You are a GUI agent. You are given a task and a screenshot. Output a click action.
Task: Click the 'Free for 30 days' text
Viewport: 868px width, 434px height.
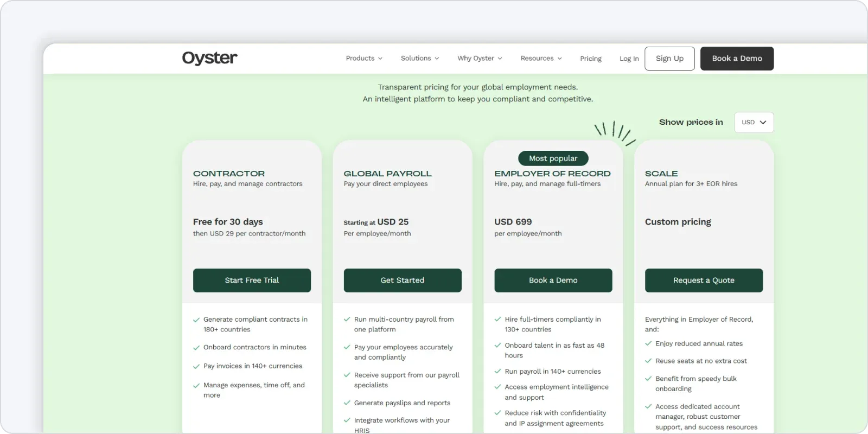point(228,222)
